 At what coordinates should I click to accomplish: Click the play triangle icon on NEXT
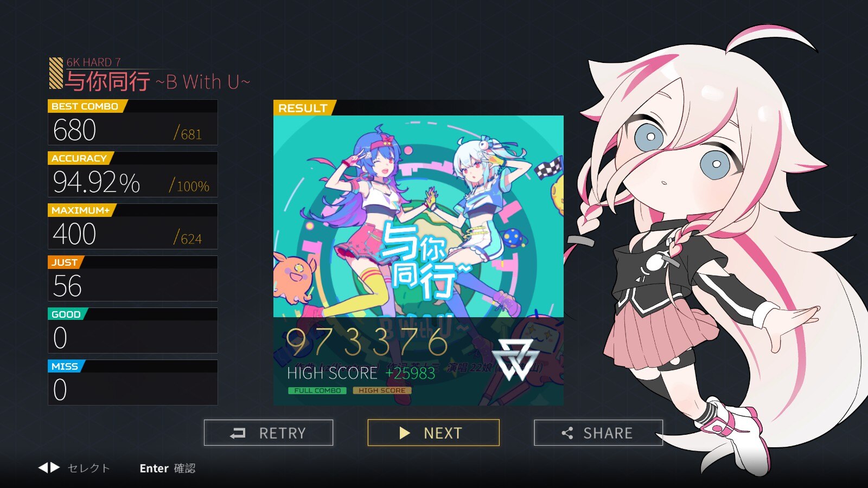click(404, 433)
